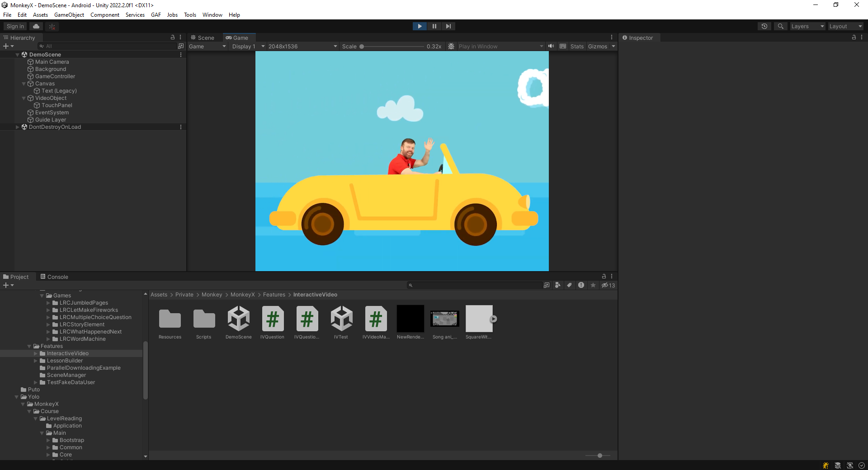The image size is (868, 470).
Task: Click the Features breadcrumb link
Action: (274, 295)
